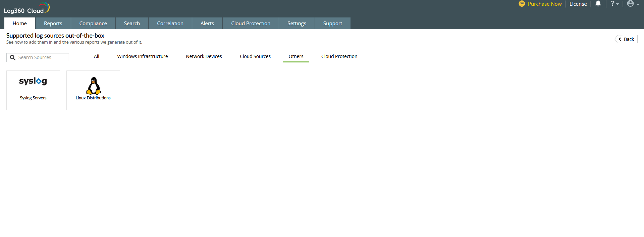
Task: Expand the help question mark menu
Action: pos(614,4)
